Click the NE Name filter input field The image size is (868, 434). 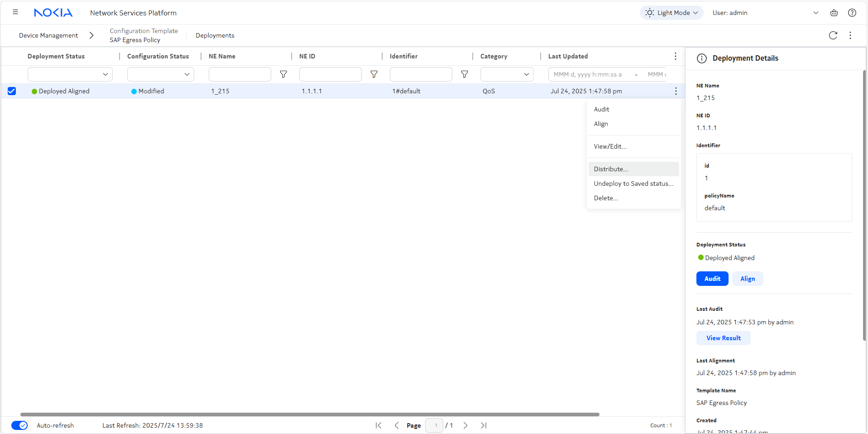pos(240,74)
